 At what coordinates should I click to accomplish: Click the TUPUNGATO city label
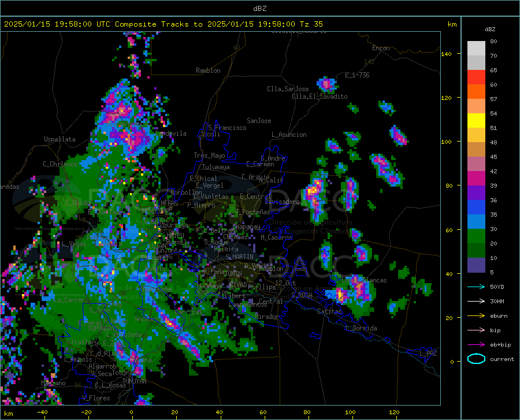pyautogui.click(x=103, y=329)
